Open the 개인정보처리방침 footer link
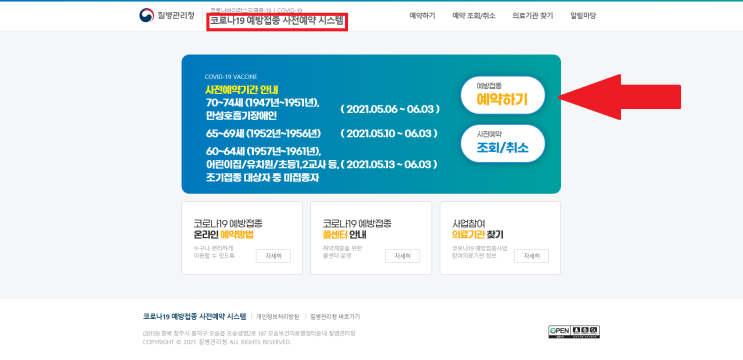The height and width of the screenshot is (360, 743). 278,317
